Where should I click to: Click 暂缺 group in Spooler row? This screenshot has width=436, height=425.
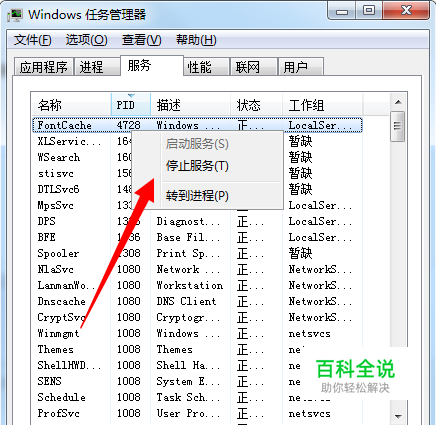coord(300,253)
